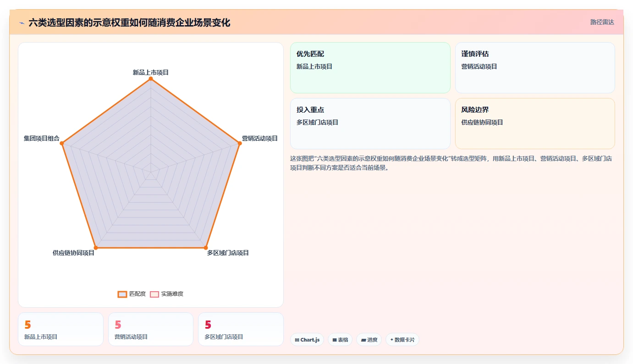The width and height of the screenshot is (633, 364).
Task: Click the 供应链协同项目 radar data point
Action: [x=96, y=248]
